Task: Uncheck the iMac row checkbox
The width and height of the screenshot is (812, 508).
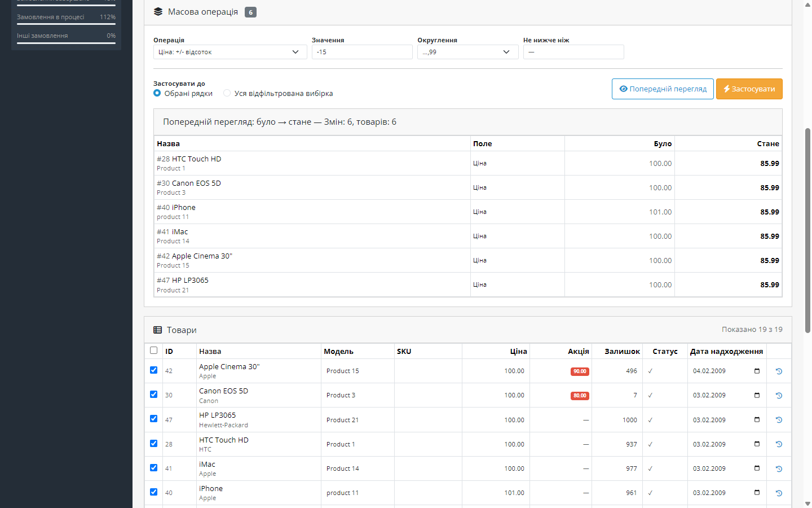Action: pyautogui.click(x=153, y=468)
